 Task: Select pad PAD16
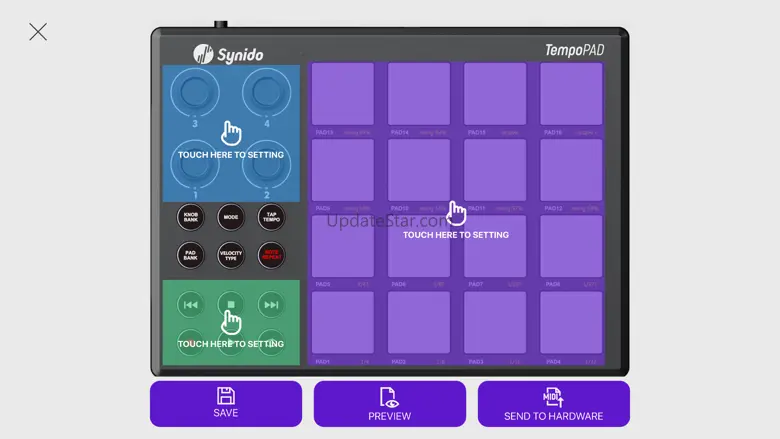571,94
